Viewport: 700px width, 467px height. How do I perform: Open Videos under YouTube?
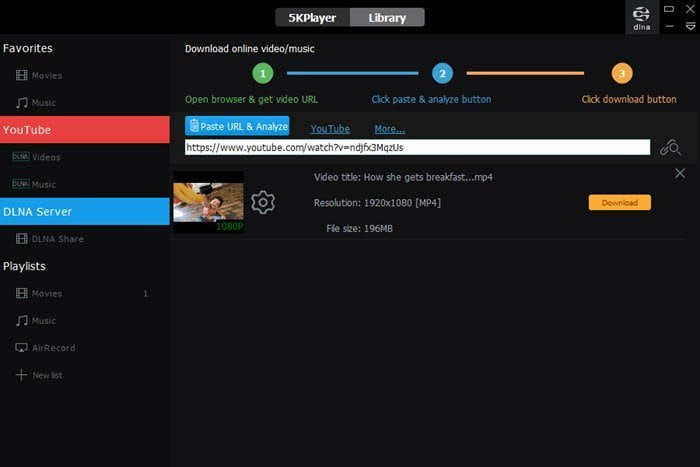click(46, 157)
